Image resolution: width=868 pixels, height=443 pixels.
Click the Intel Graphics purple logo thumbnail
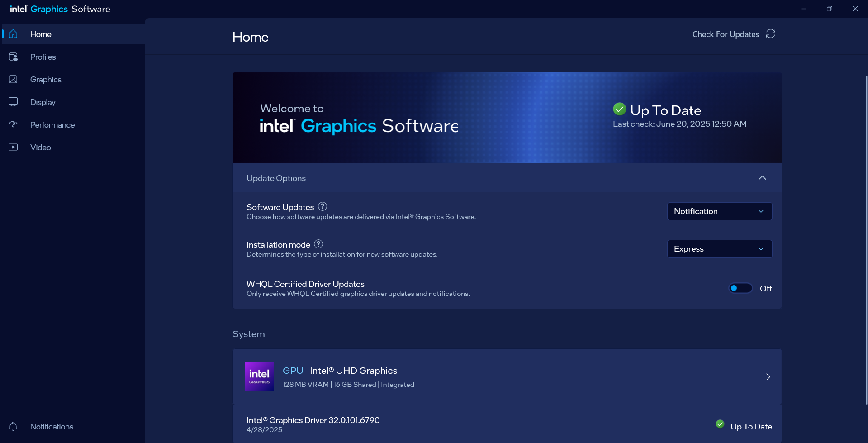pyautogui.click(x=259, y=376)
